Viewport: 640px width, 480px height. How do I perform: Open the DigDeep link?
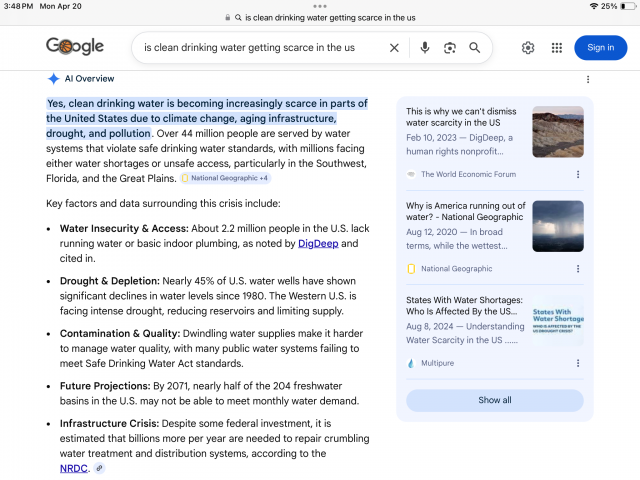pyautogui.click(x=317, y=243)
